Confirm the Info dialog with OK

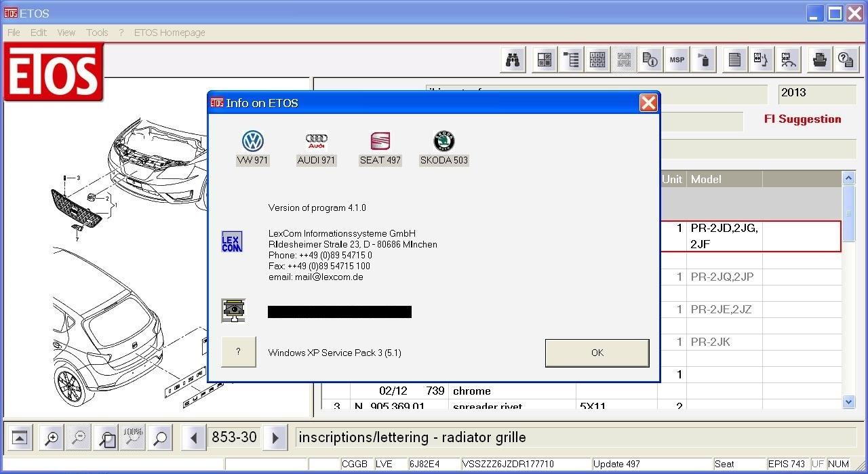(x=597, y=353)
